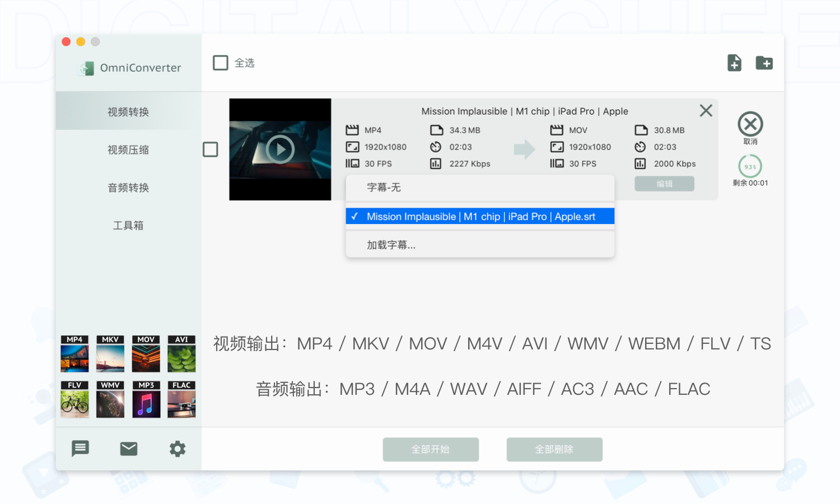Click the add file icon
840x504 pixels.
(x=734, y=63)
